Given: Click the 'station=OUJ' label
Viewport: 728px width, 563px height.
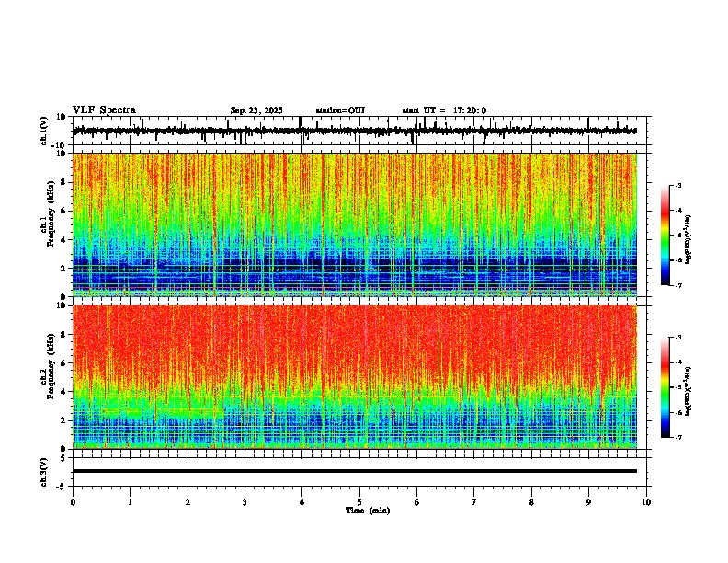Looking at the screenshot, I should click(x=340, y=110).
